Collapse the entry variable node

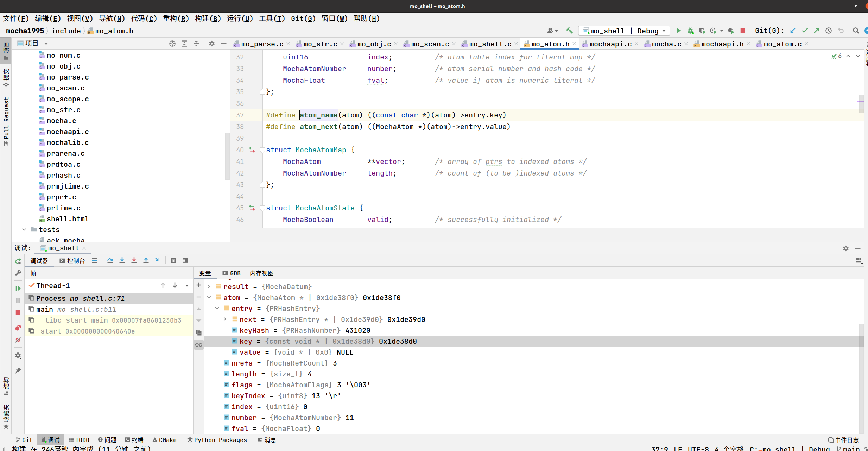click(217, 309)
